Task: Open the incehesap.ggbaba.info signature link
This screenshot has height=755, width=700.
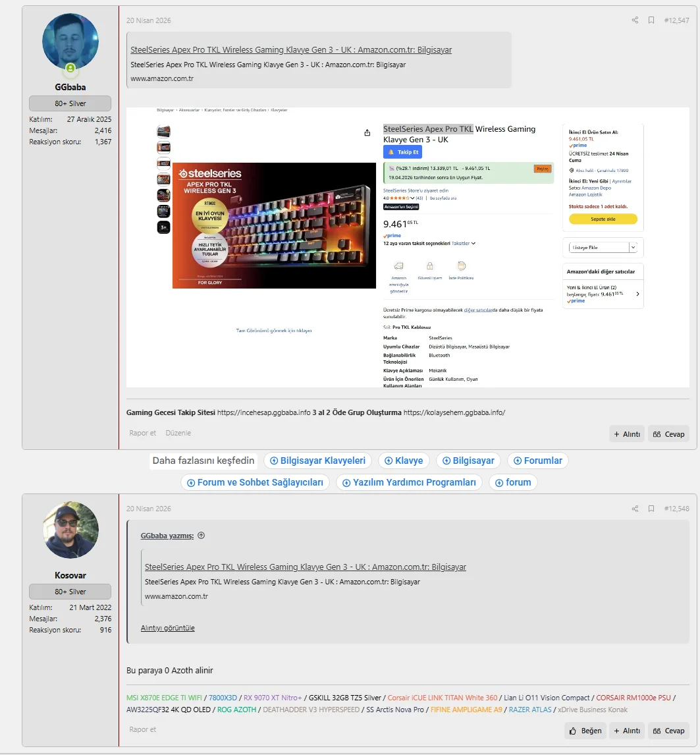Action: pyautogui.click(x=264, y=412)
